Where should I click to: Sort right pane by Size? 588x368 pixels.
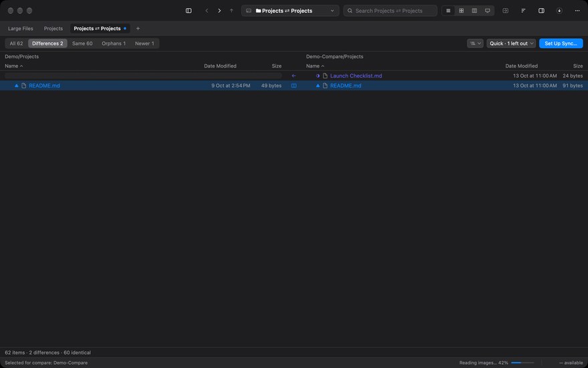coord(578,66)
